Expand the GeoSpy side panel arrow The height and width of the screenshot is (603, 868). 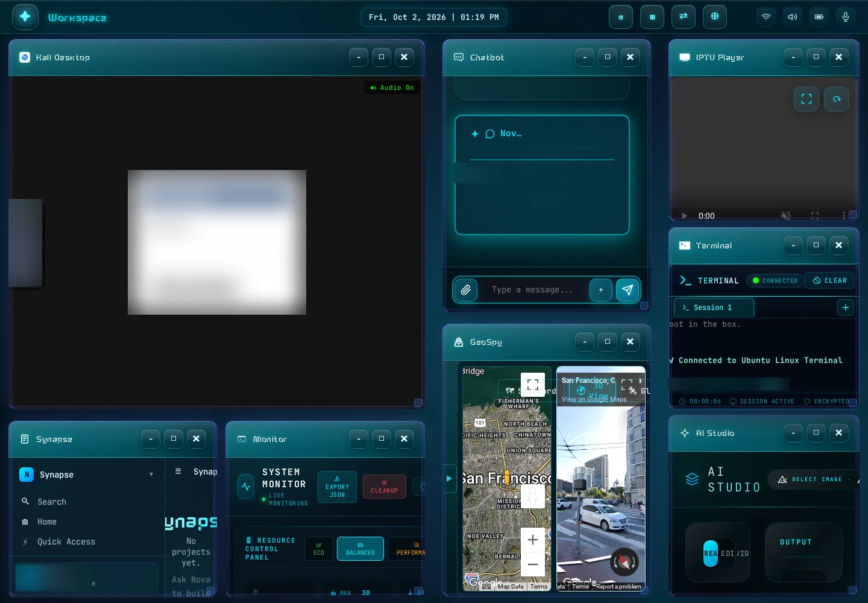click(449, 479)
